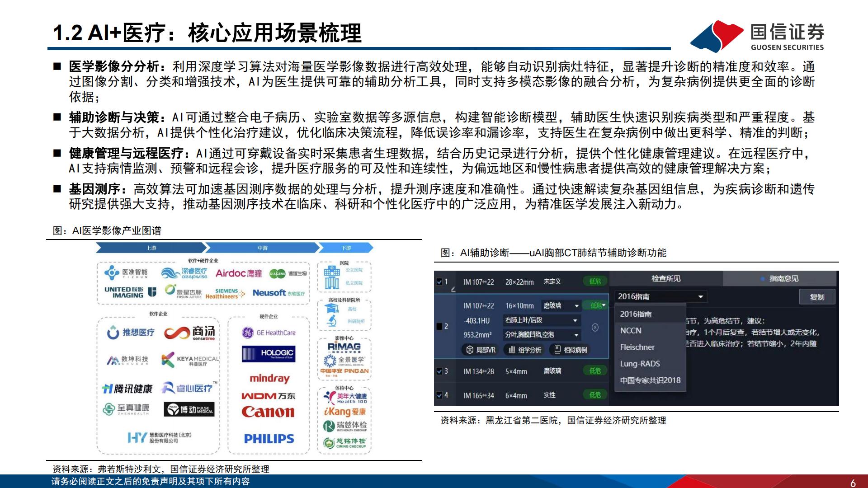This screenshot has width=868, height=488.
Task: Select Lung-RADS in the dropdown list
Action: (x=639, y=364)
